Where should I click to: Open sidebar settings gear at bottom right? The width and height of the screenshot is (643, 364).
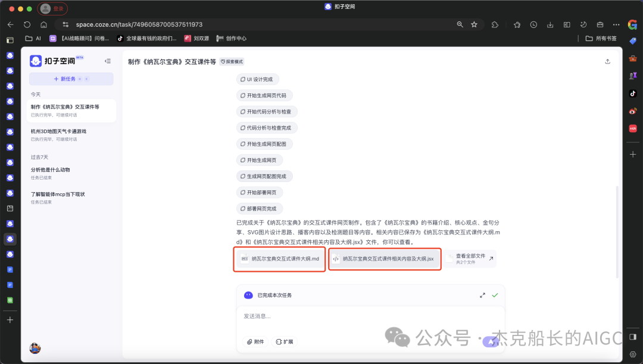pos(633,354)
